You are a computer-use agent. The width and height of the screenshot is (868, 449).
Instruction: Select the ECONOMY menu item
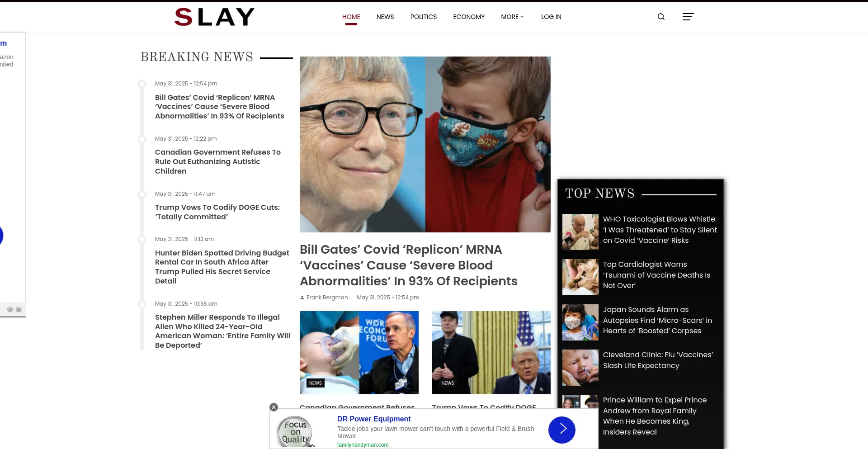469,17
